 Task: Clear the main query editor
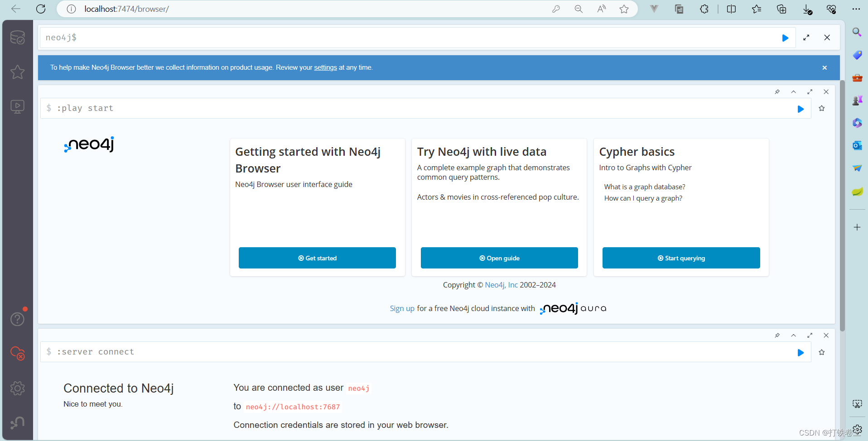pos(827,38)
